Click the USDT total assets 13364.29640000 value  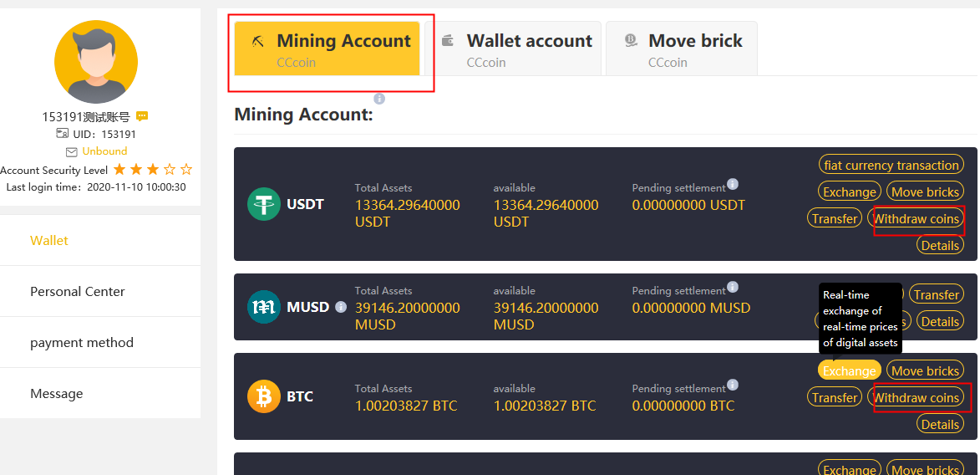(x=408, y=213)
